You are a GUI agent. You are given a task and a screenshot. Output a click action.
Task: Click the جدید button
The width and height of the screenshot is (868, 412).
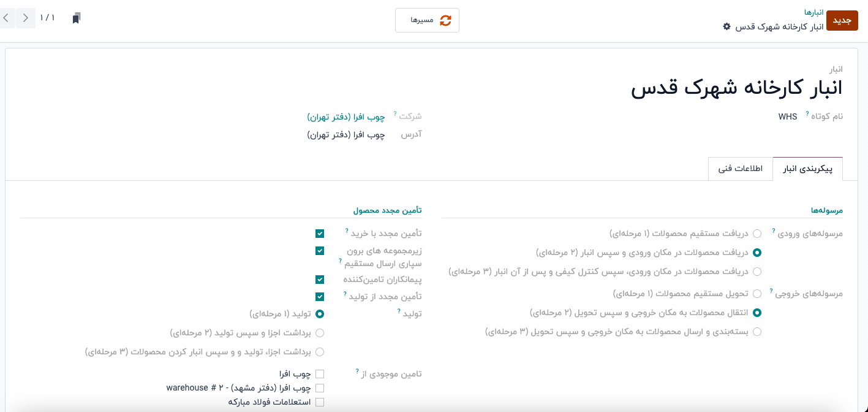click(x=842, y=20)
